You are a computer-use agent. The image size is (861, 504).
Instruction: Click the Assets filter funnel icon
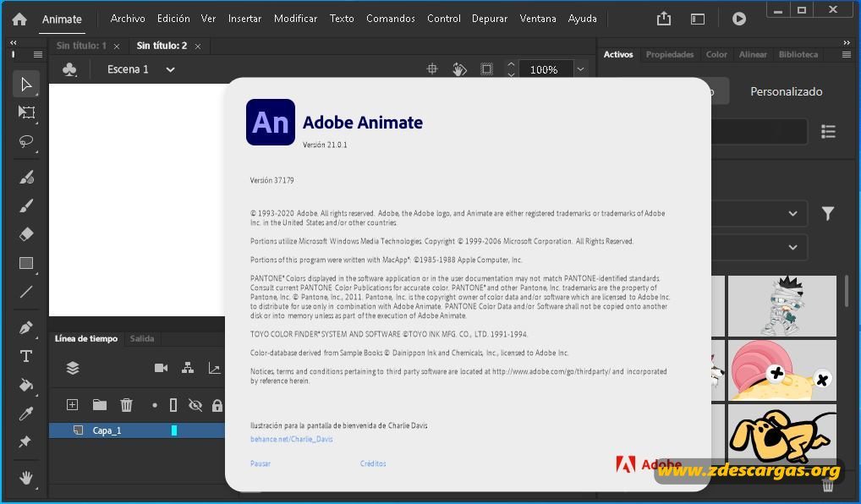pyautogui.click(x=828, y=213)
